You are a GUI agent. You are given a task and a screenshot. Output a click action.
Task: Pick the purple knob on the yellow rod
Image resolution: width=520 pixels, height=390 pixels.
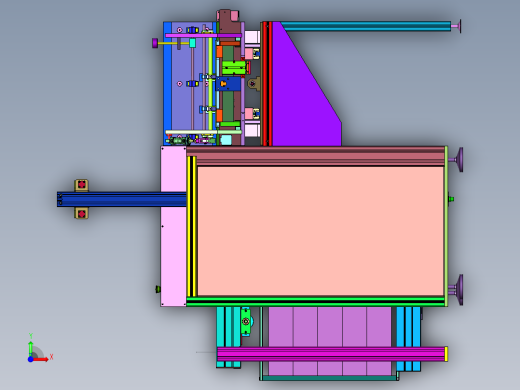click(155, 43)
